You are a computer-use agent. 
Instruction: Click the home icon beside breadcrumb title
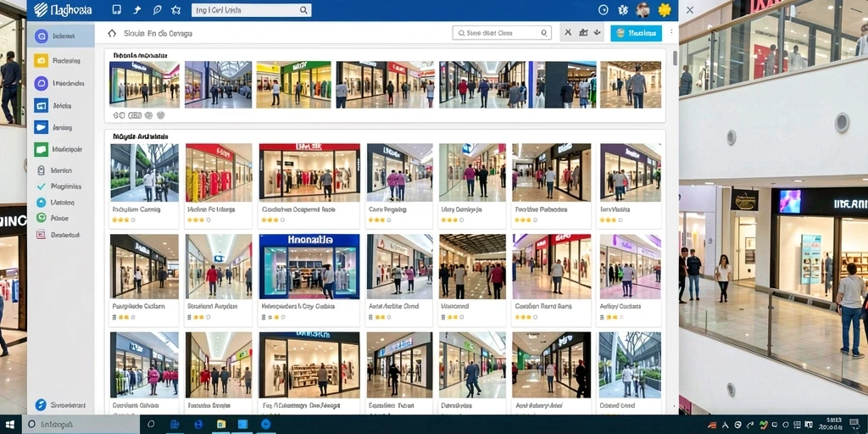(112, 33)
